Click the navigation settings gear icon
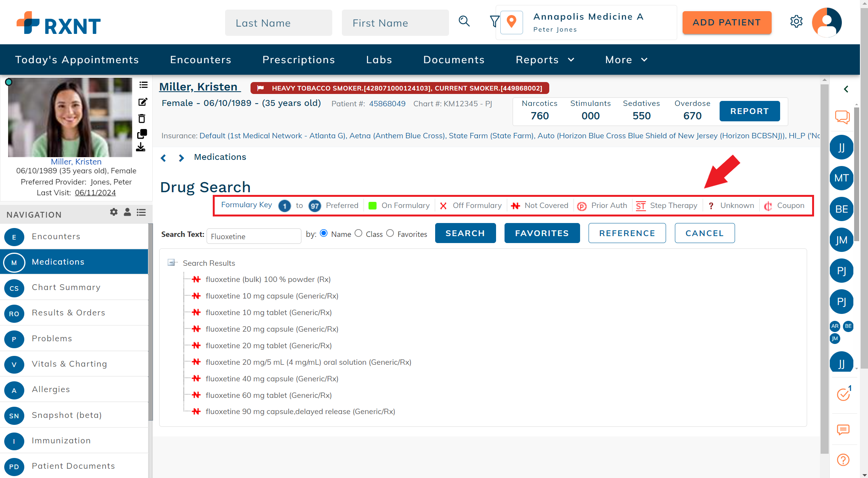The width and height of the screenshot is (868, 478). (114, 212)
